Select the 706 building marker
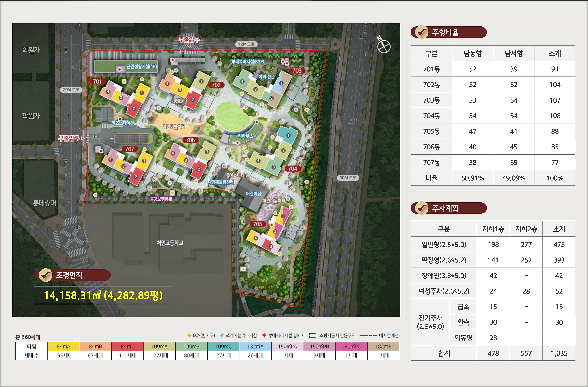Image resolution: width=588 pixels, height=387 pixels. pos(190,140)
